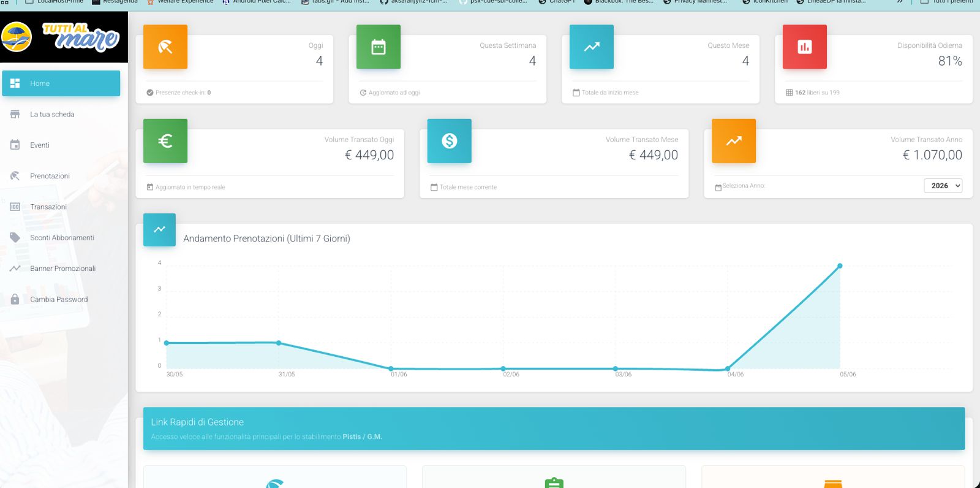Screen dimensions: 980x488
Task: Click the € 1.070,00 yearly volume value
Action: pyautogui.click(x=932, y=155)
